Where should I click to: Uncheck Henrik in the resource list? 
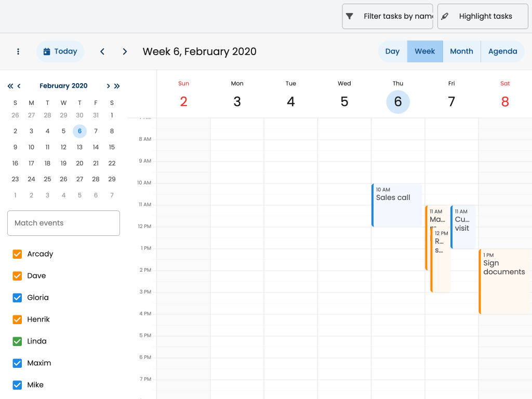coord(17,320)
